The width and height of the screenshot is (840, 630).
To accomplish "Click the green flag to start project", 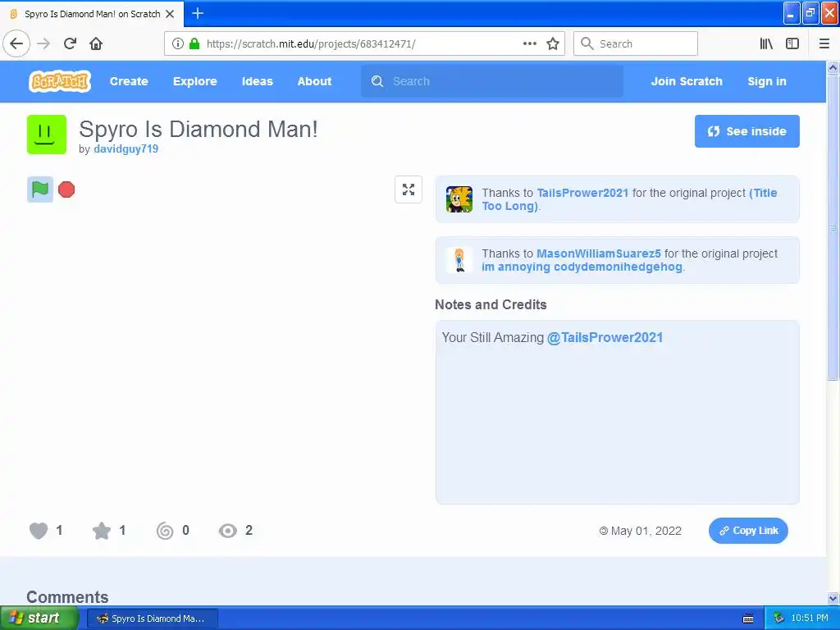I will [39, 189].
